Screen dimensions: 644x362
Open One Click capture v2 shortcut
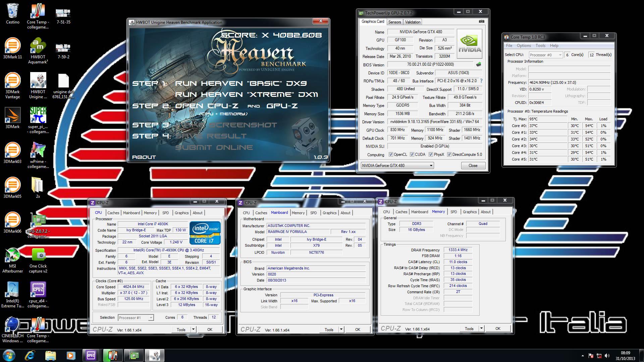[x=38, y=260]
